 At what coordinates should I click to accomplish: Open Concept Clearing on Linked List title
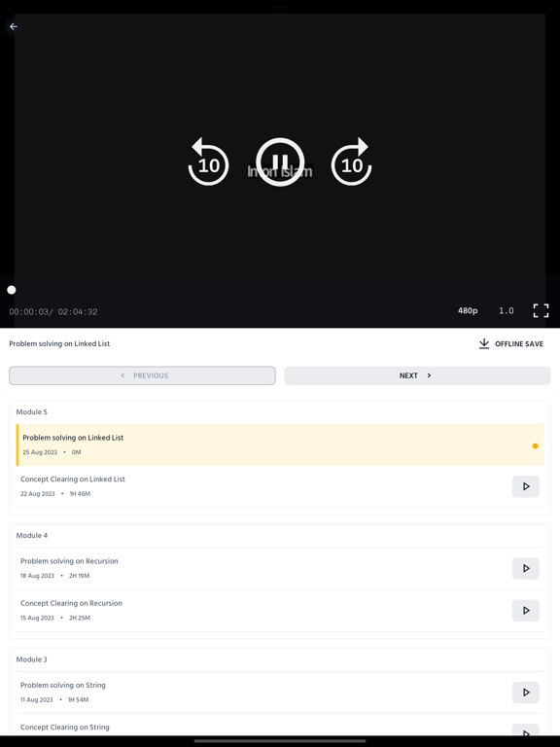72,479
